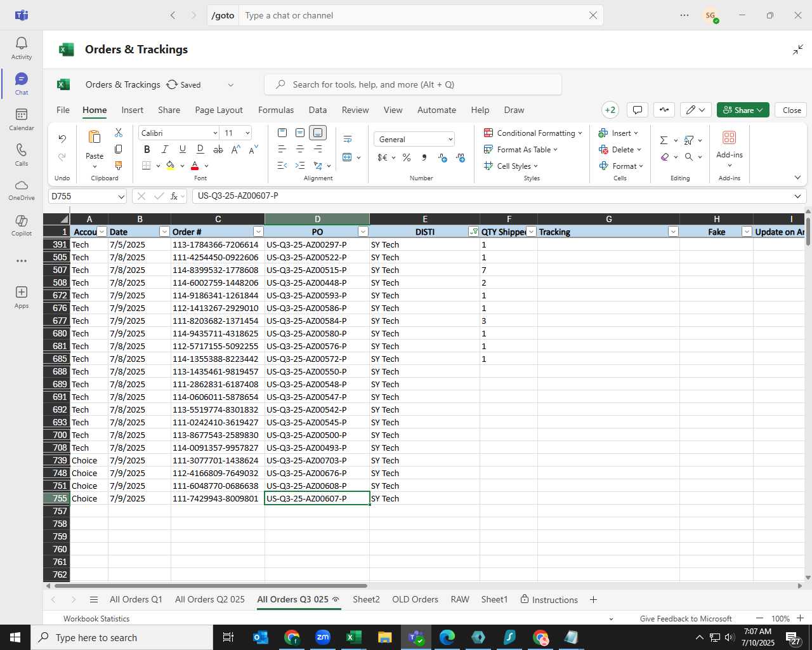Viewport: 812px width, 650px height.
Task: Click the zoom in plus control
Action: (800, 618)
